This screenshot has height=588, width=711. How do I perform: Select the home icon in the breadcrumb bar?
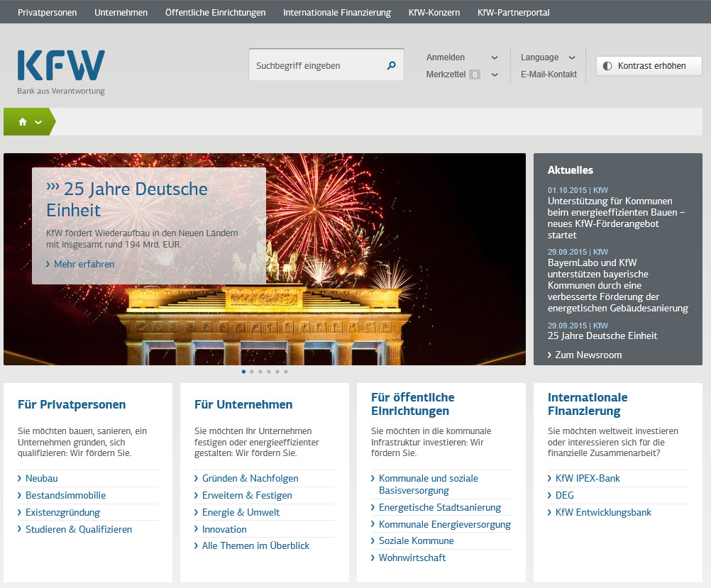coord(21,121)
